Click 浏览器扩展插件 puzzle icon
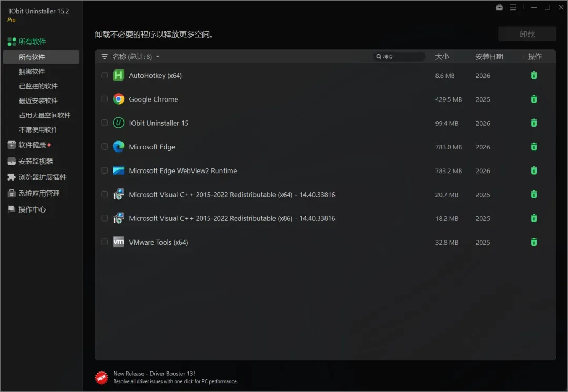This screenshot has height=392, width=568. 12,177
